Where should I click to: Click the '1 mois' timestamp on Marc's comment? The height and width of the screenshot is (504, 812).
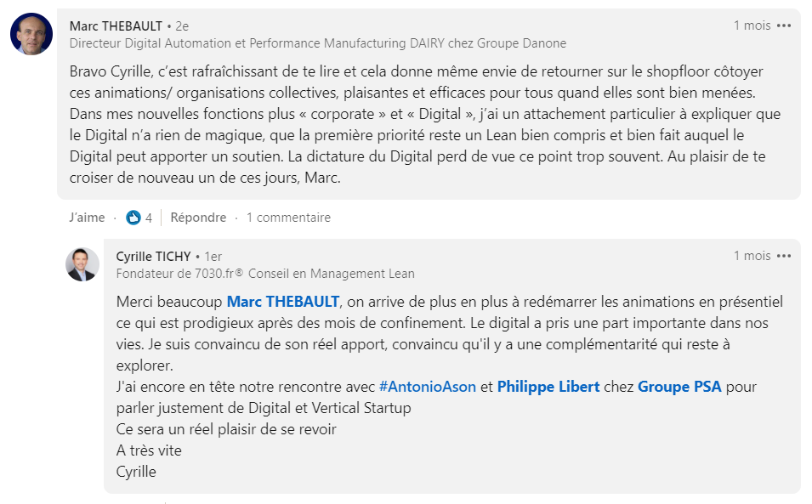pyautogui.click(x=752, y=25)
